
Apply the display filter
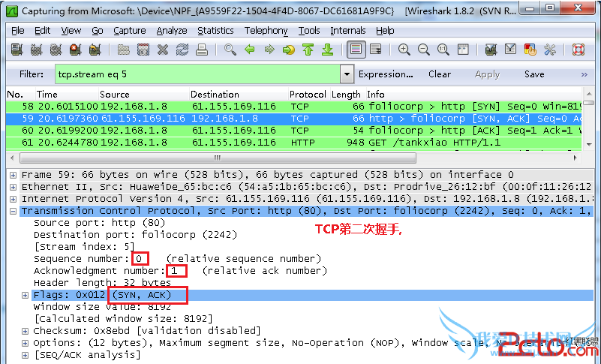click(487, 74)
